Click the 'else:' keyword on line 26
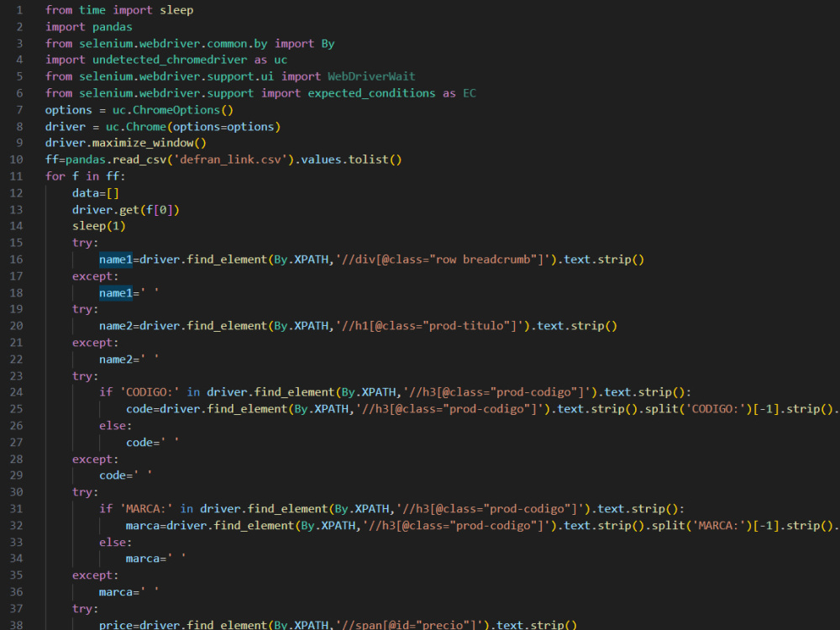 coord(115,425)
